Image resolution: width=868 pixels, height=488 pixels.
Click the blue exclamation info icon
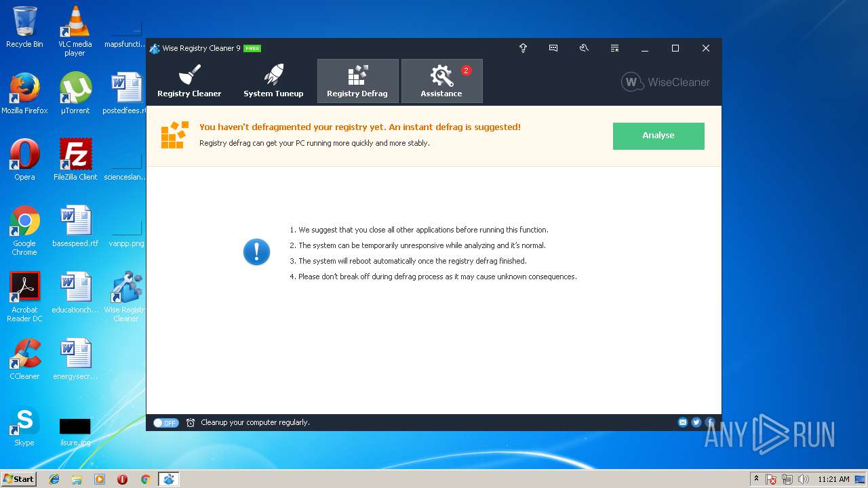click(256, 252)
